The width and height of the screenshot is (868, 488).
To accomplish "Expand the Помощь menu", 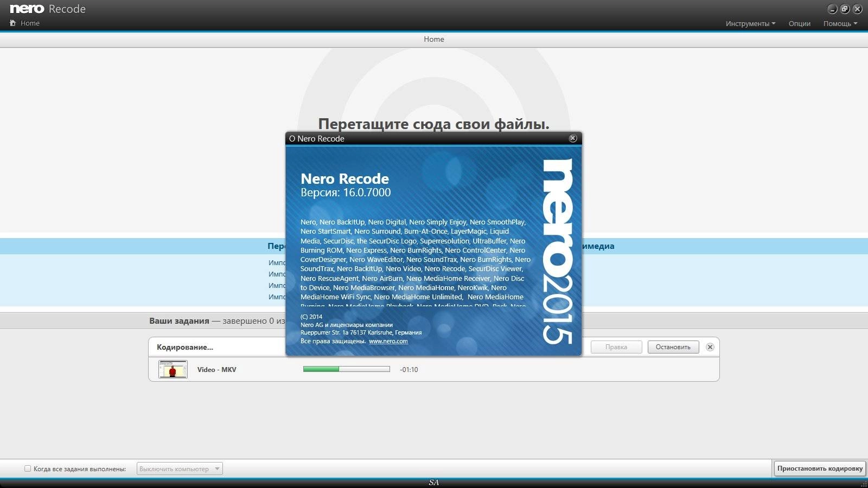I will click(x=840, y=23).
